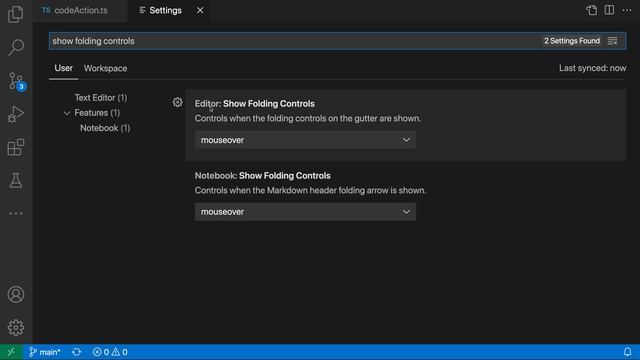The height and width of the screenshot is (360, 640).
Task: Split the editor to the right
Action: (x=609, y=10)
